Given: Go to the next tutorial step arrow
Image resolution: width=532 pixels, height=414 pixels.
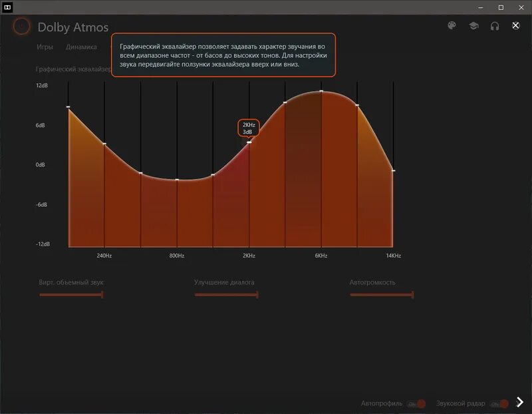Looking at the screenshot, I should click(520, 402).
